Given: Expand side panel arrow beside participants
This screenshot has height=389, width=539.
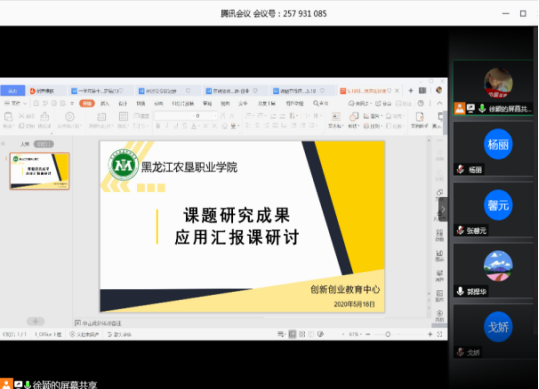Looking at the screenshot, I should pyautogui.click(x=443, y=209).
